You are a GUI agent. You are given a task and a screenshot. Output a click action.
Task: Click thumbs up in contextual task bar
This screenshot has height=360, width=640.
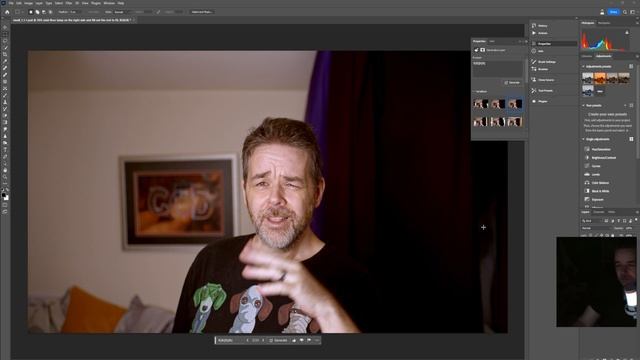point(294,340)
